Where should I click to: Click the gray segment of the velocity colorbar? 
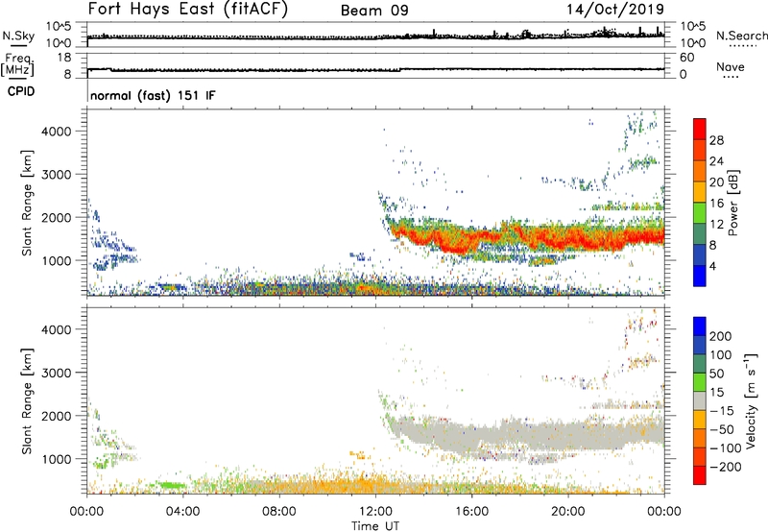coord(700,400)
